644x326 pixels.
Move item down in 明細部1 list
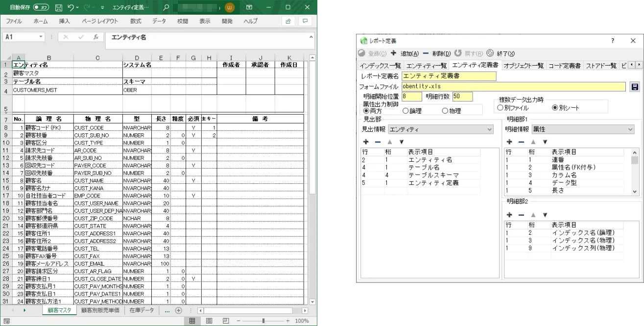545,142
